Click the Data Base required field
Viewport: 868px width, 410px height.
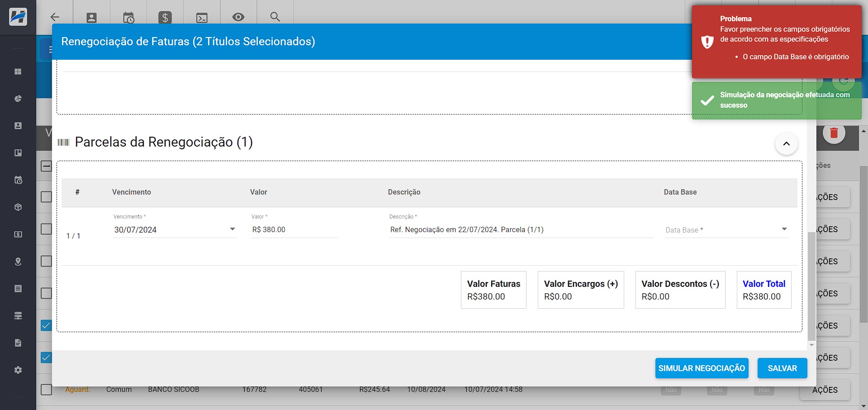click(x=726, y=230)
